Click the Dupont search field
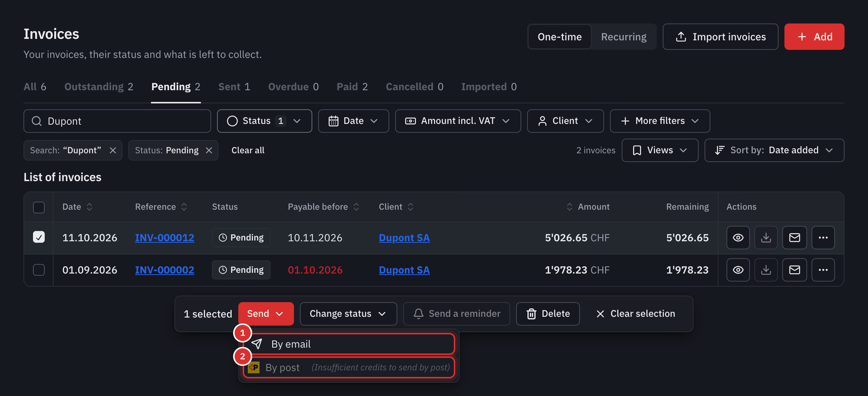868x396 pixels. point(117,121)
